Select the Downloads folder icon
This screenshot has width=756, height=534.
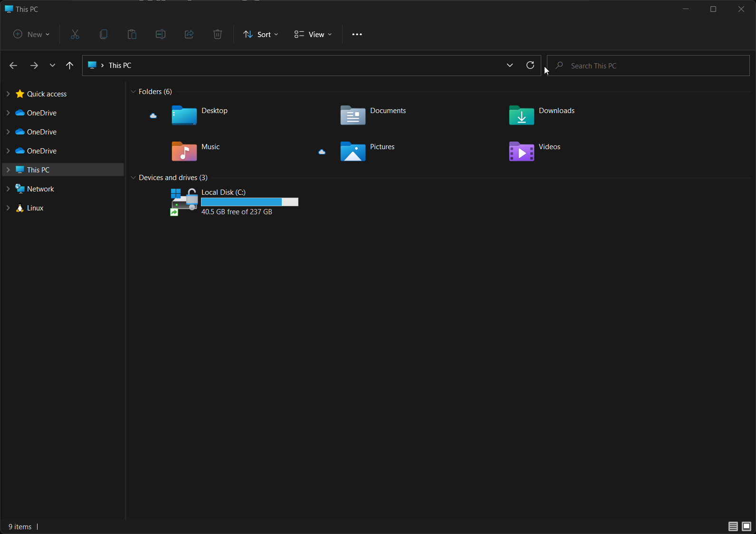522,115
